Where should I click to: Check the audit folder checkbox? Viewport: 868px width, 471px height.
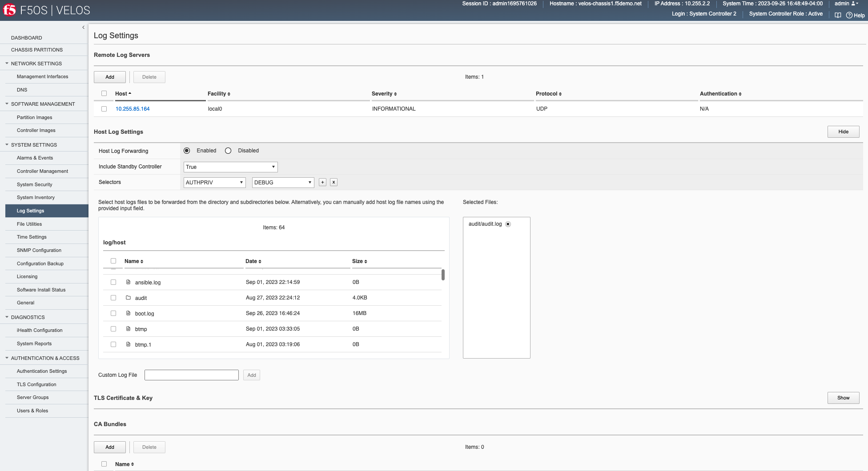click(113, 298)
